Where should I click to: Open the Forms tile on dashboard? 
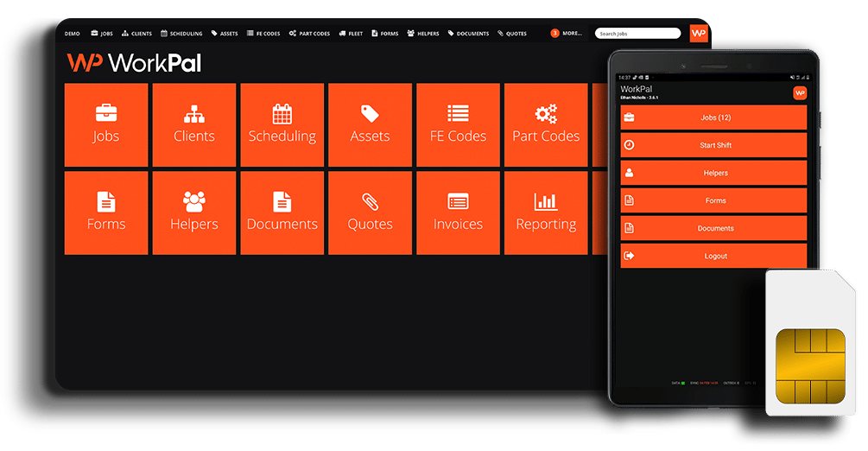[x=106, y=213]
